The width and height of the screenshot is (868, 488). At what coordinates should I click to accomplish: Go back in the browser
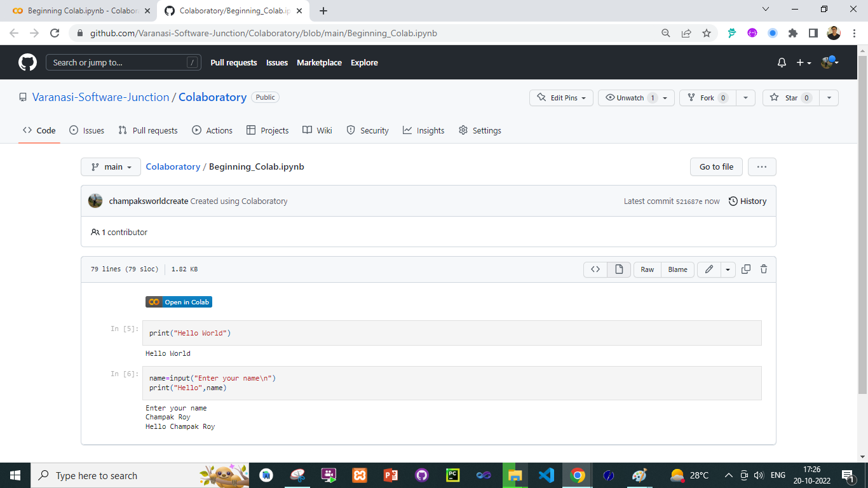tap(13, 33)
